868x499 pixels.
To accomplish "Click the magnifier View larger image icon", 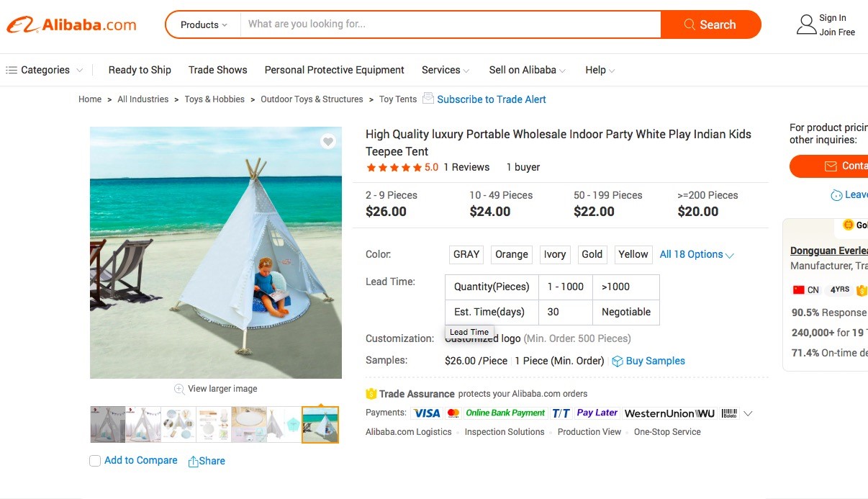I will [179, 389].
